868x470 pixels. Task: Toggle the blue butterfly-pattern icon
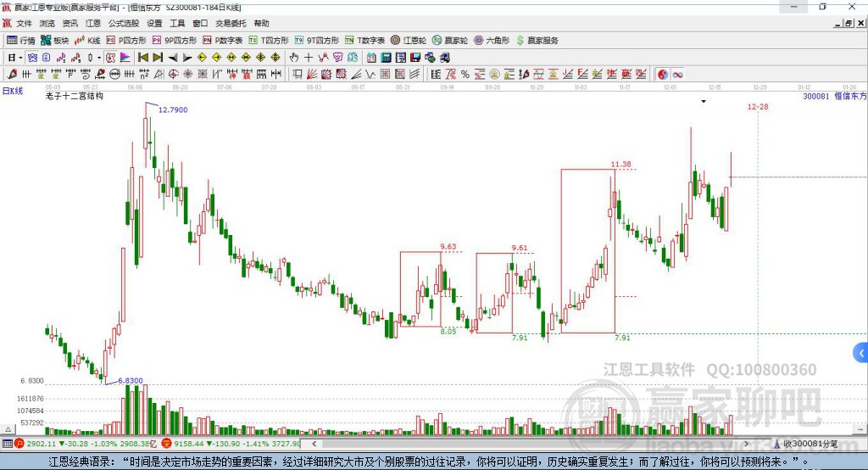(x=33, y=58)
